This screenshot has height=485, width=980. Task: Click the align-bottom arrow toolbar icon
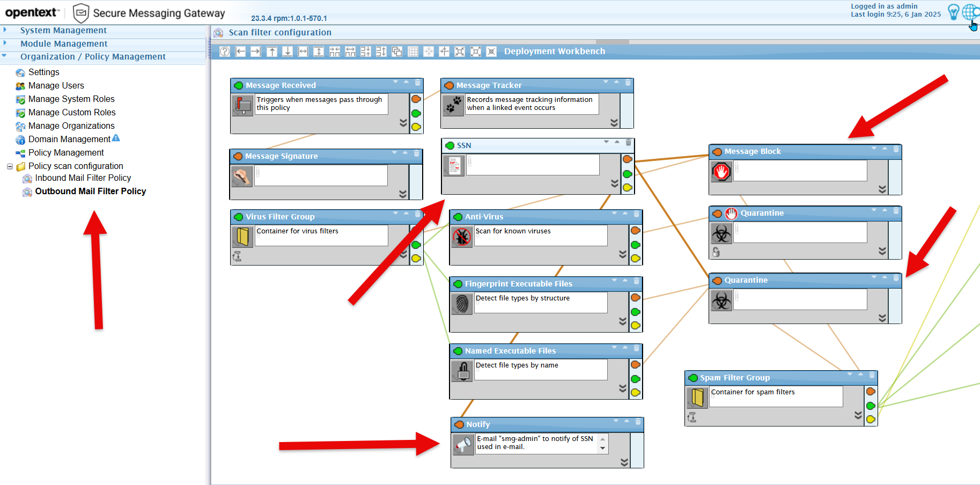tap(288, 52)
